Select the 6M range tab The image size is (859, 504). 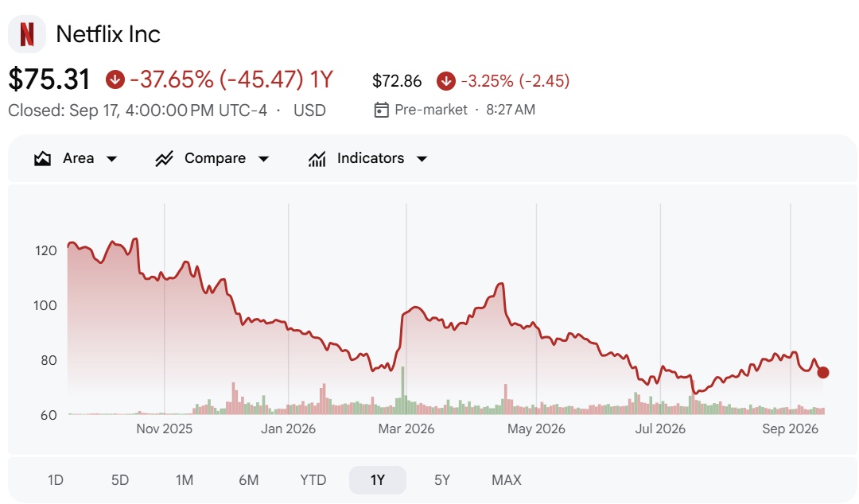[249, 480]
